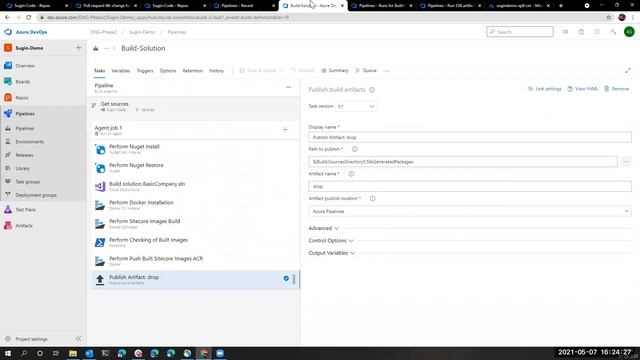
Task: Expand the Output Variables section
Action: pyautogui.click(x=332, y=253)
